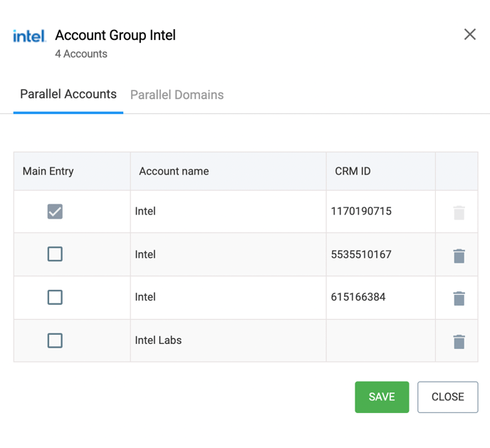The width and height of the screenshot is (490, 448).
Task: Click disabled trash icon for CRM 1170190715
Action: pos(459,213)
